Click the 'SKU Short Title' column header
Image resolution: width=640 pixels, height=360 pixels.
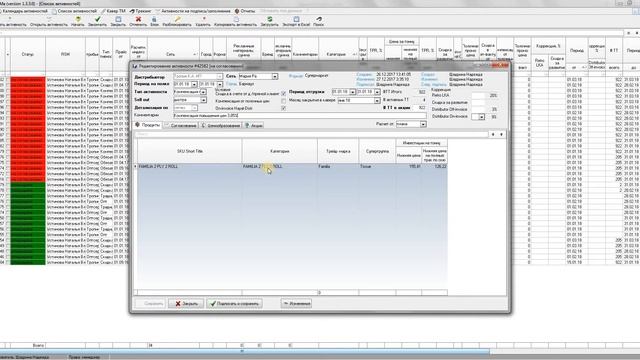tap(190, 151)
